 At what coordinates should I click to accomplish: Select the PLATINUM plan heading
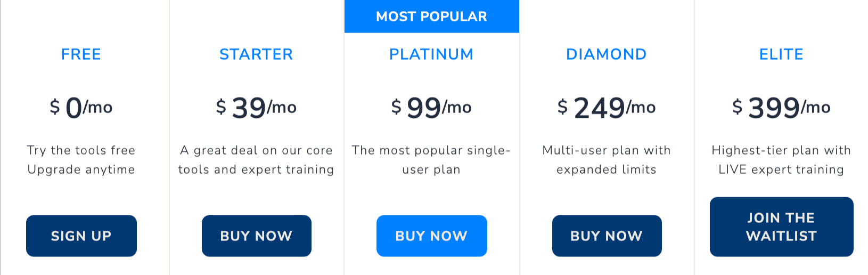(431, 54)
